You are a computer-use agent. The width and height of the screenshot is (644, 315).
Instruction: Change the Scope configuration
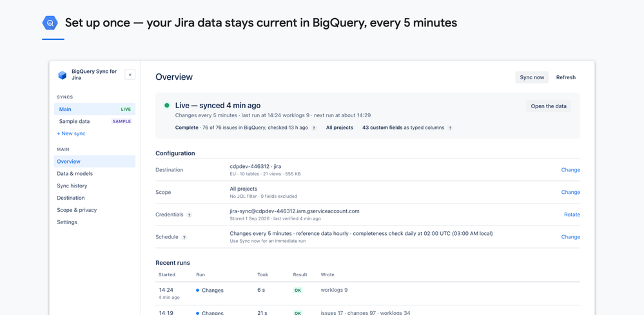pyautogui.click(x=571, y=193)
